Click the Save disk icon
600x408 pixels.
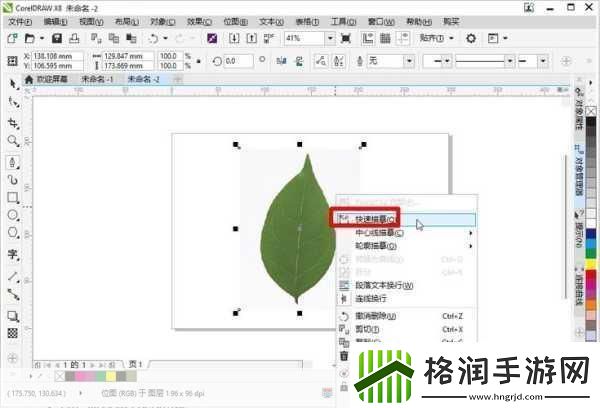point(57,38)
